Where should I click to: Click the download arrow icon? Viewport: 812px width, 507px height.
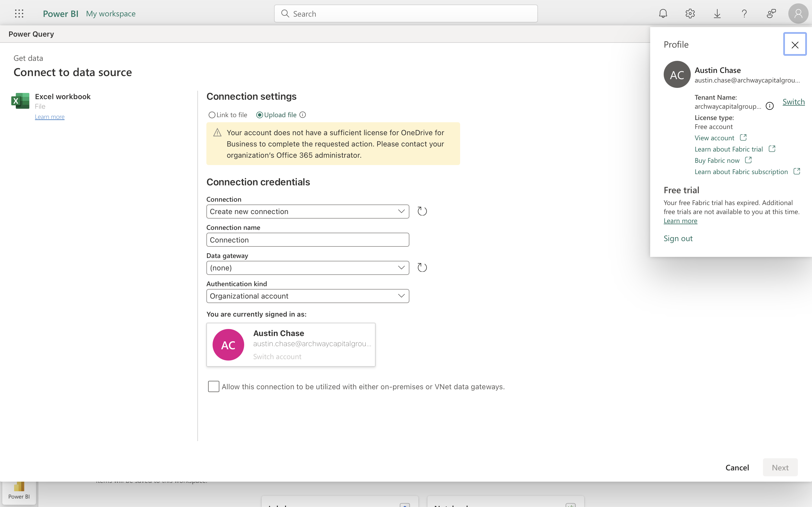[717, 14]
